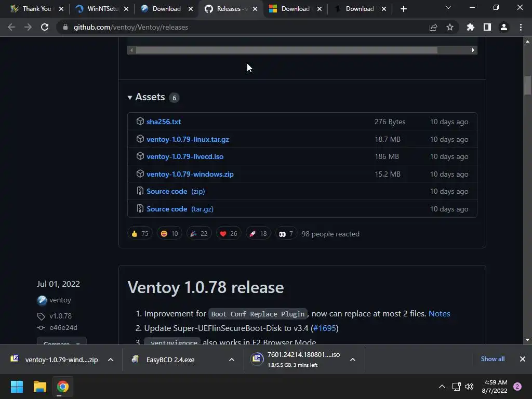Close the Thank You tab
The height and width of the screenshot is (399, 532).
tap(61, 9)
